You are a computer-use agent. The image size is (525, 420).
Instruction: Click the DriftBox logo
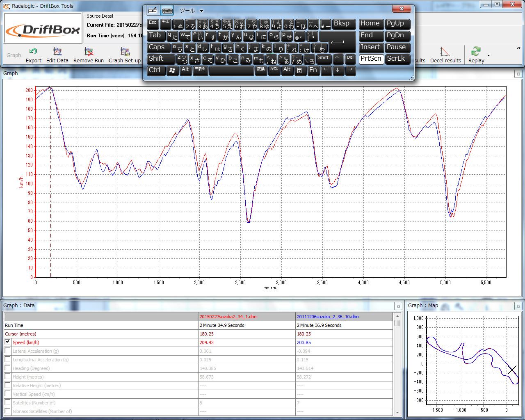point(43,29)
